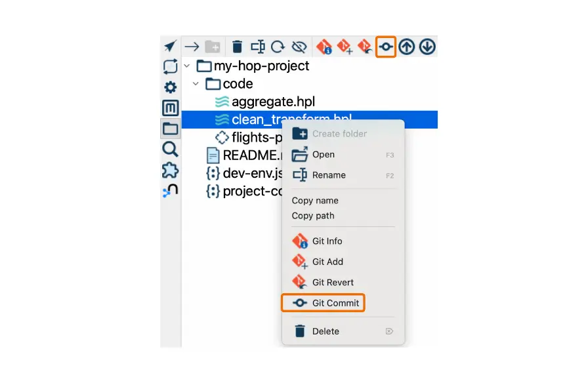Screen dimensions: 588x387
Task: Click the Git Pull down-arrow icon
Action: [x=427, y=47]
